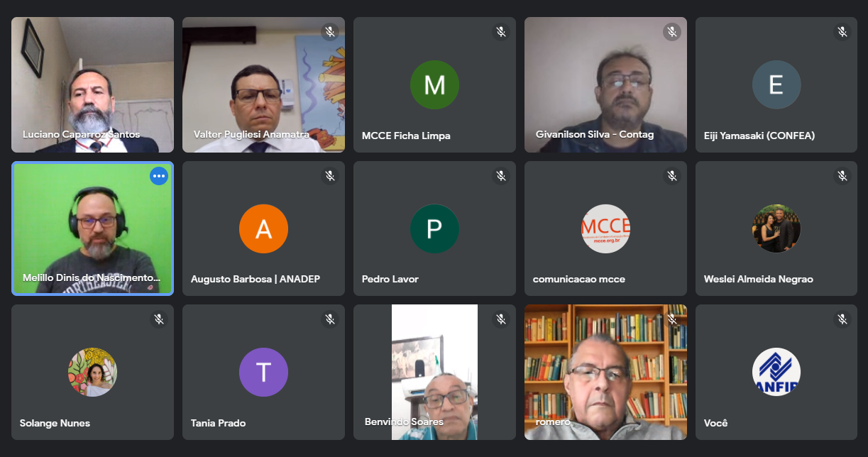This screenshot has height=457, width=868.
Task: Open more options on Melillo Dinis tile
Action: [159, 176]
